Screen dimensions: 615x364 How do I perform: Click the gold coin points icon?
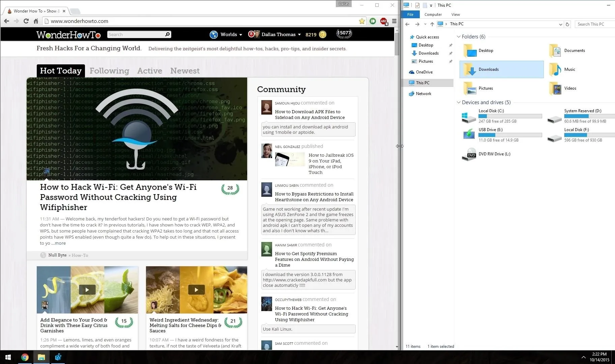[323, 34]
